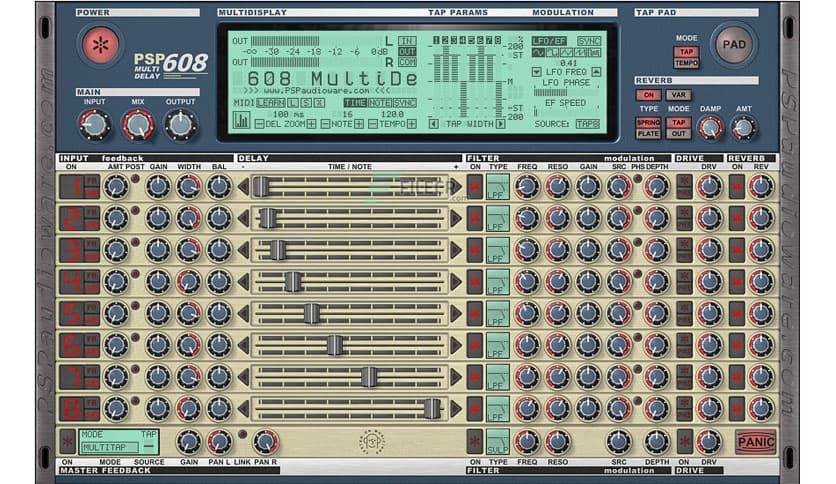Click tap 7 delay time left arrow
This screenshot has height=484, width=836.
click(243, 377)
